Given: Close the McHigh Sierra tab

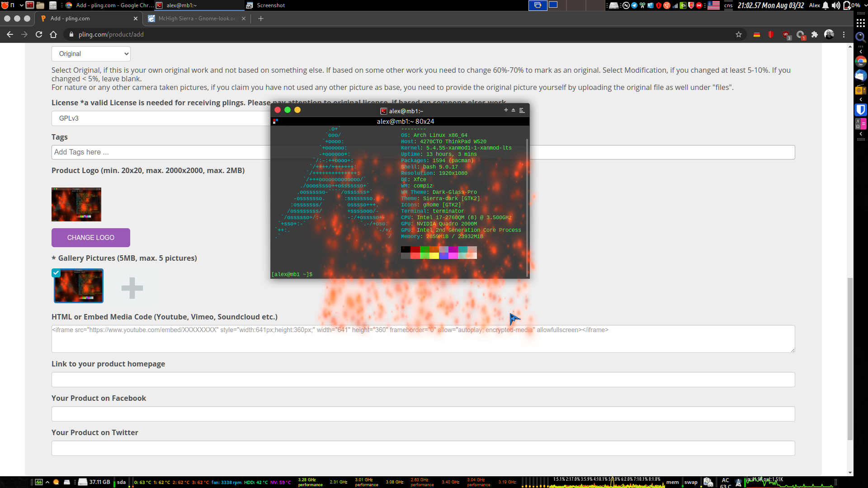Looking at the screenshot, I should pyautogui.click(x=244, y=19).
